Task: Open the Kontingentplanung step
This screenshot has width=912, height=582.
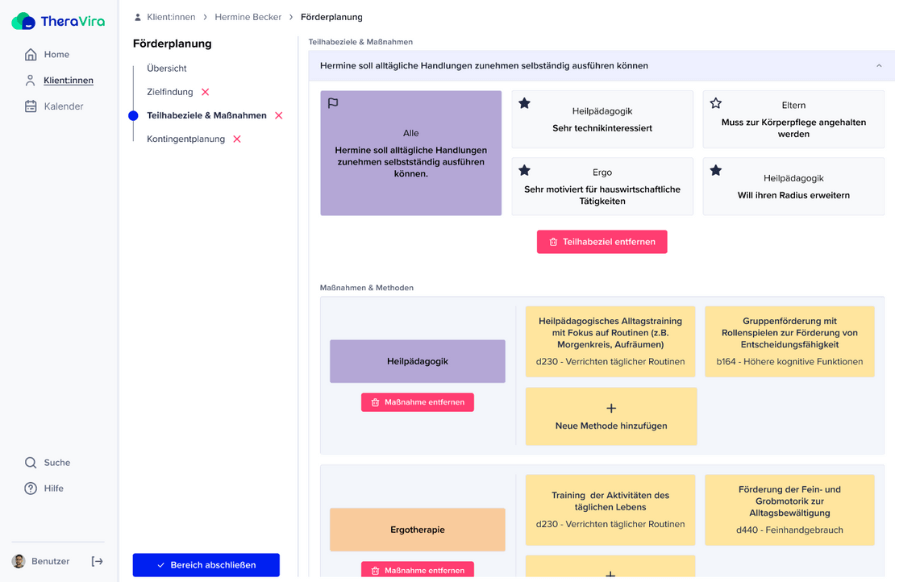Action: tap(185, 139)
